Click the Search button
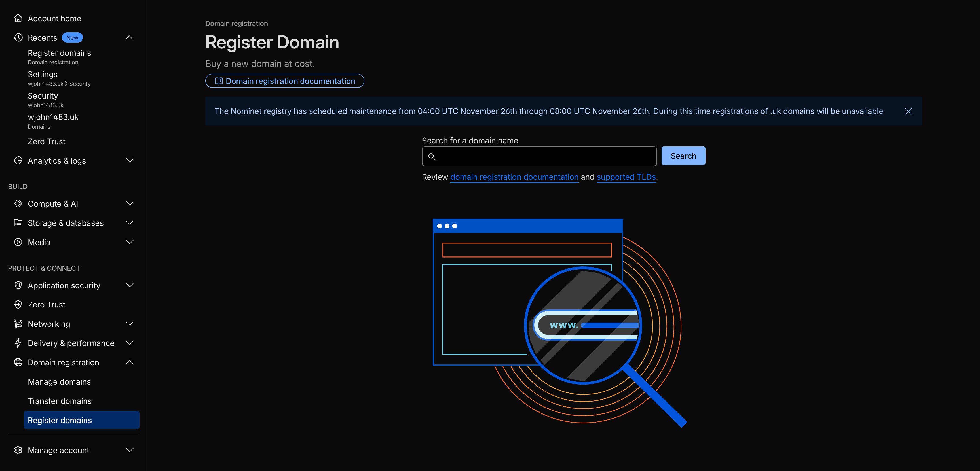 point(683,156)
